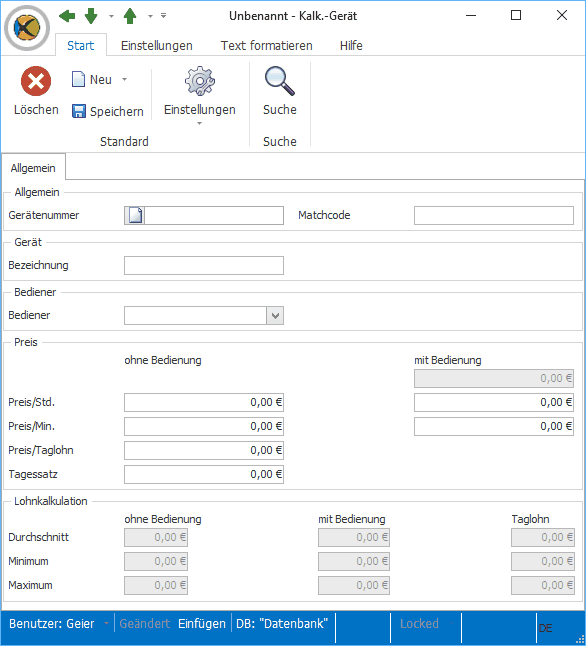
Task: Click the green left arrow navigation icon
Action: 67,16
